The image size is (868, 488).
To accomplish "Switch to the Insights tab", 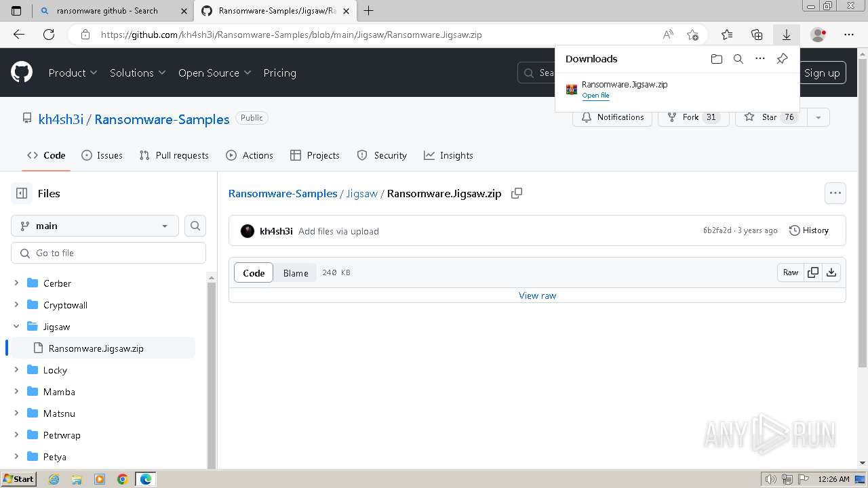I will point(448,155).
